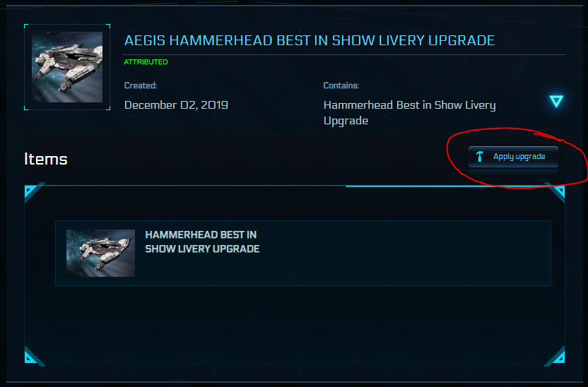Click the Items section heading
This screenshot has height=387, width=588.
coord(46,159)
